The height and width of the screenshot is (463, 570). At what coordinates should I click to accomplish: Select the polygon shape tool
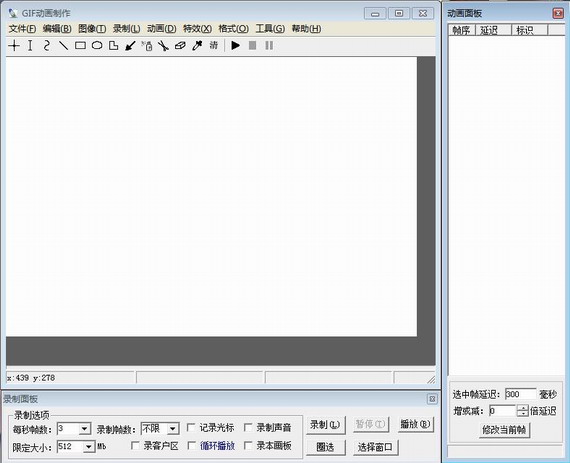(x=114, y=46)
